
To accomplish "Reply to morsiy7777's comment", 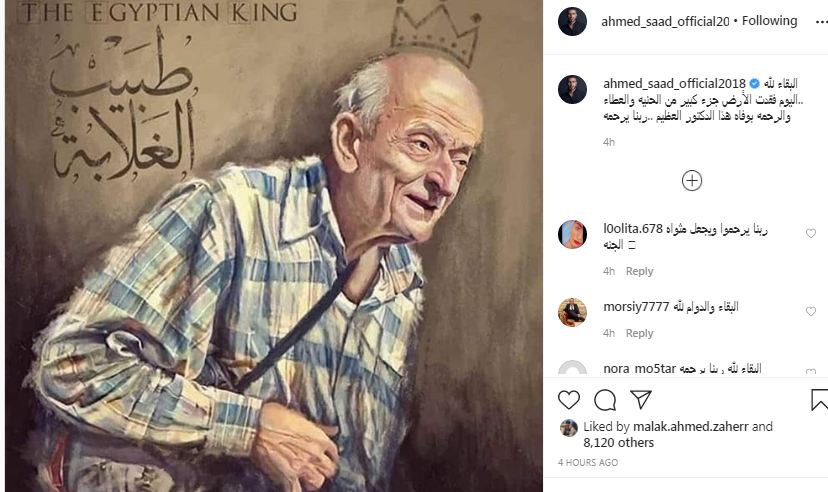I will [639, 333].
